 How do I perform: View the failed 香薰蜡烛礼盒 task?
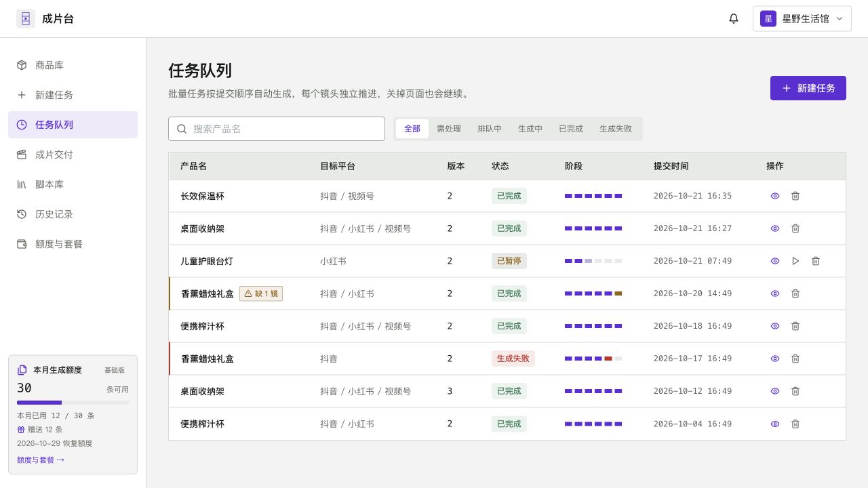click(775, 359)
